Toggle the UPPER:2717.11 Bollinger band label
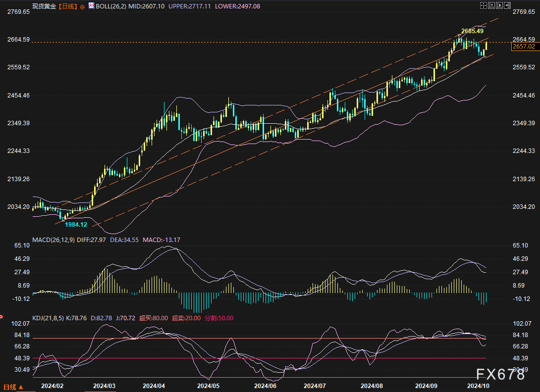This screenshot has width=540, height=392. pyautogui.click(x=191, y=6)
